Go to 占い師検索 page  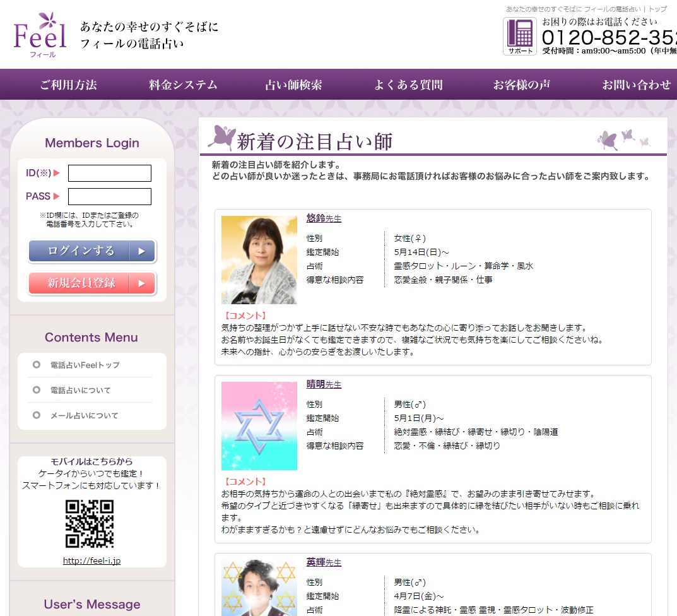[x=293, y=85]
